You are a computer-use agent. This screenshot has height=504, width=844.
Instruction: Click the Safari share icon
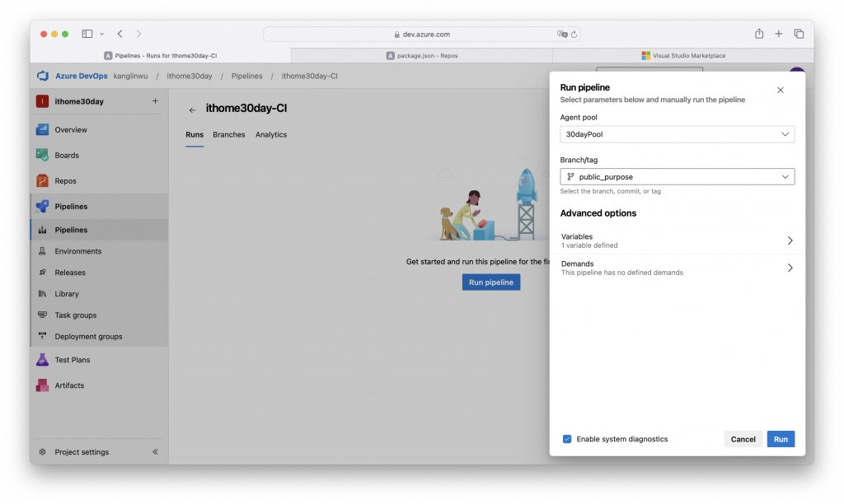pos(759,33)
